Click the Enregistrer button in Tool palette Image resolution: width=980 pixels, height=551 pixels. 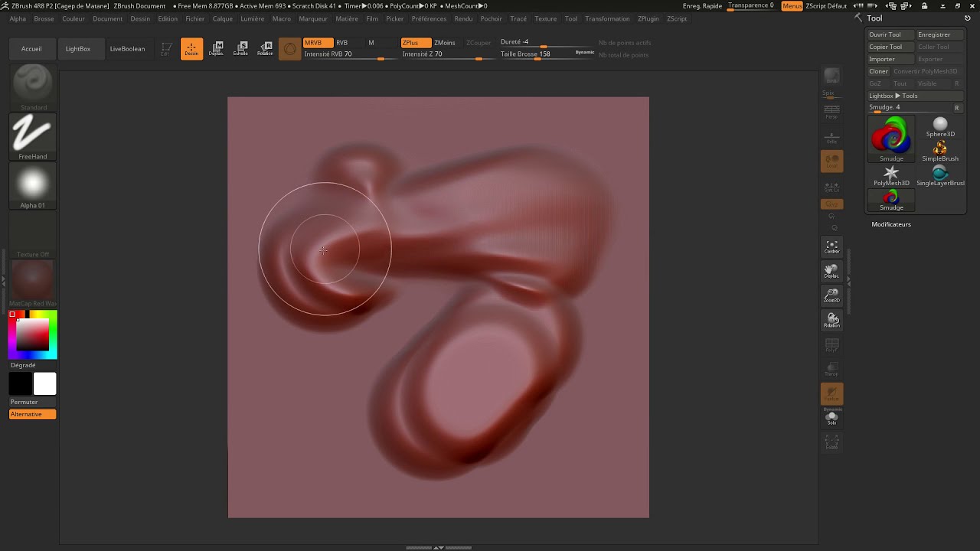939,34
